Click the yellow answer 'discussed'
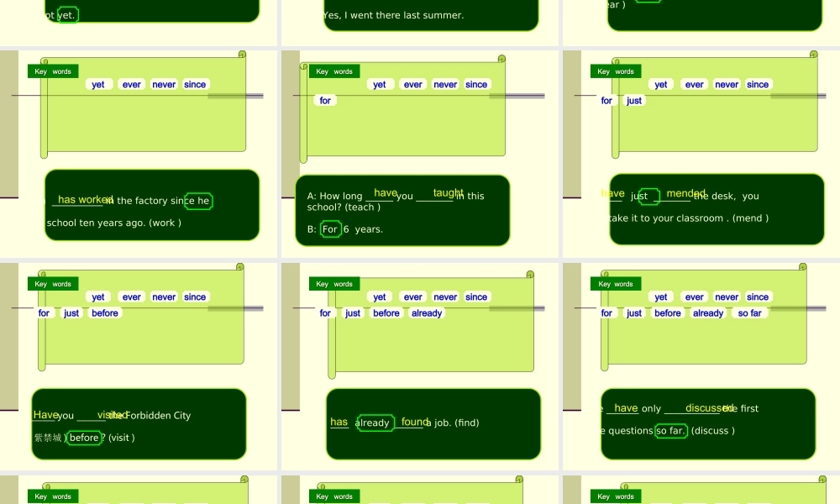Viewport: 840px width, 504px height. 709,408
